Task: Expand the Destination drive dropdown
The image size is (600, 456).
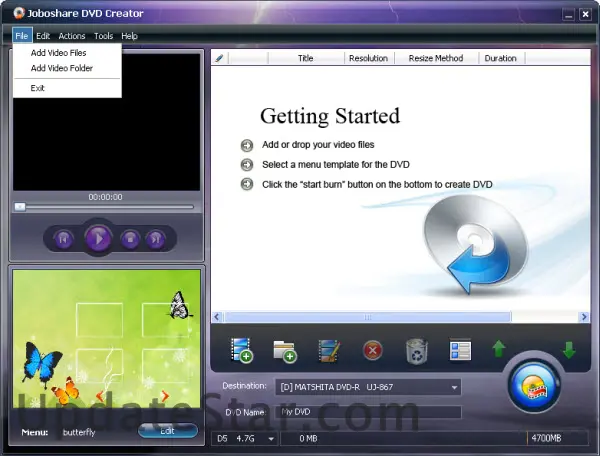Action: tap(455, 387)
